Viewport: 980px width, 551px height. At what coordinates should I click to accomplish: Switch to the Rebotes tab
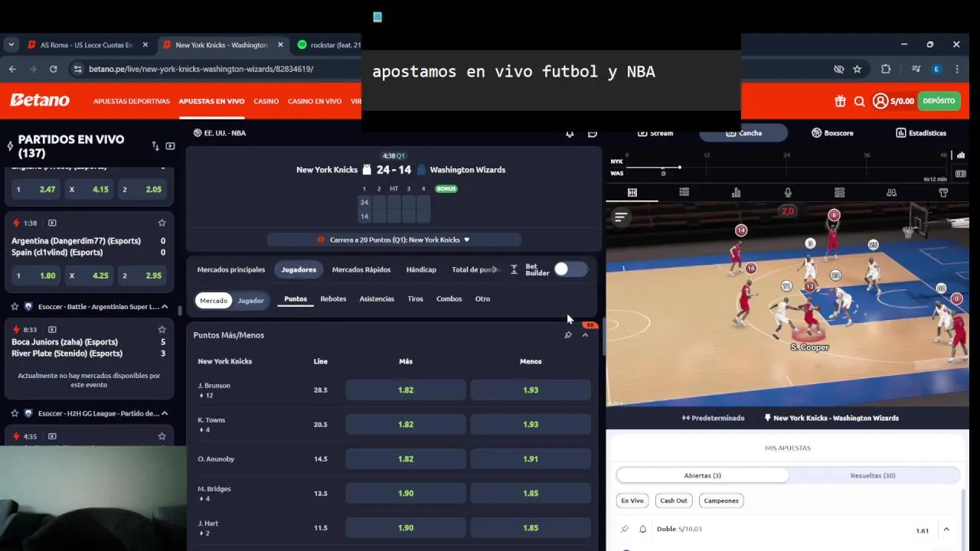pos(333,299)
